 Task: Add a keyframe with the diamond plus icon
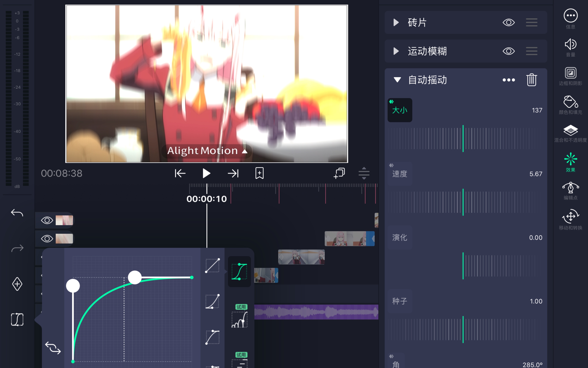[x=17, y=284]
